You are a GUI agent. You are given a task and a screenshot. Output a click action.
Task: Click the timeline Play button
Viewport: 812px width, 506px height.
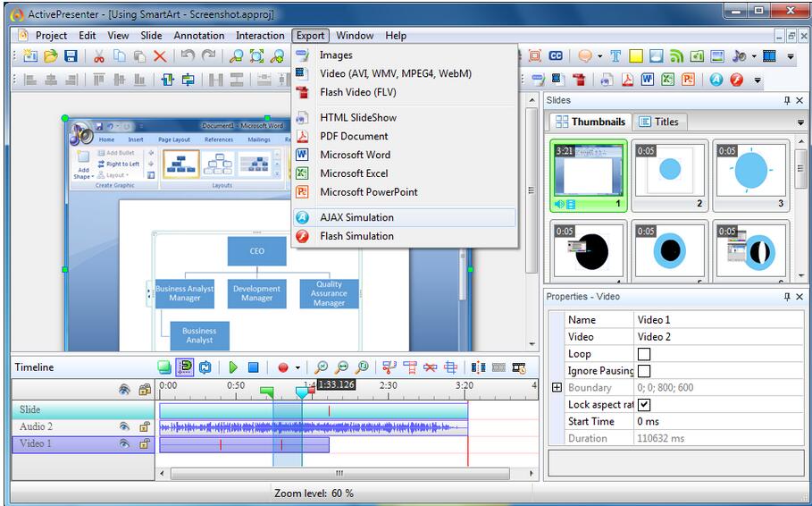[233, 367]
